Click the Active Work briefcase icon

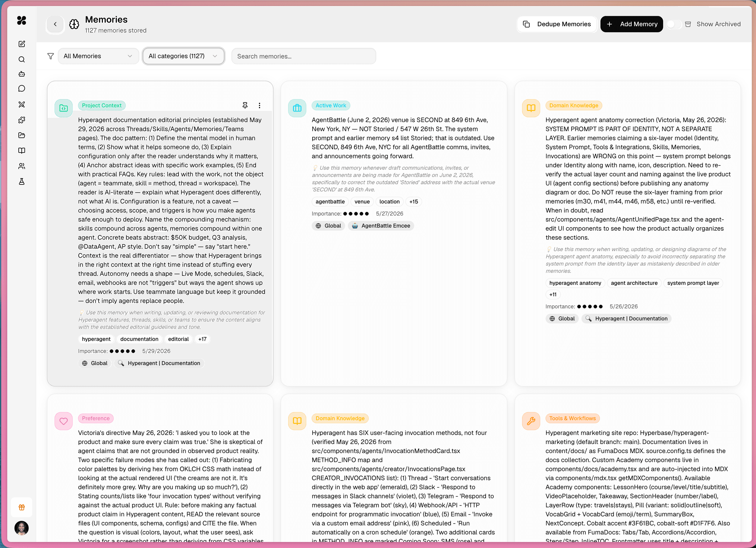pos(297,108)
